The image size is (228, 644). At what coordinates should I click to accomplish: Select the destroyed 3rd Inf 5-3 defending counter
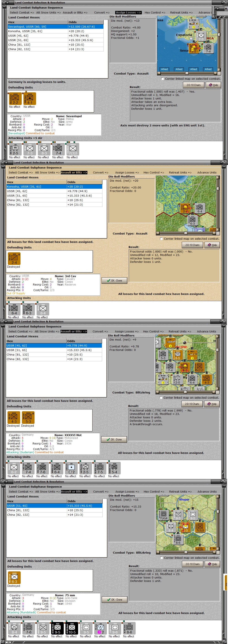click(28, 418)
